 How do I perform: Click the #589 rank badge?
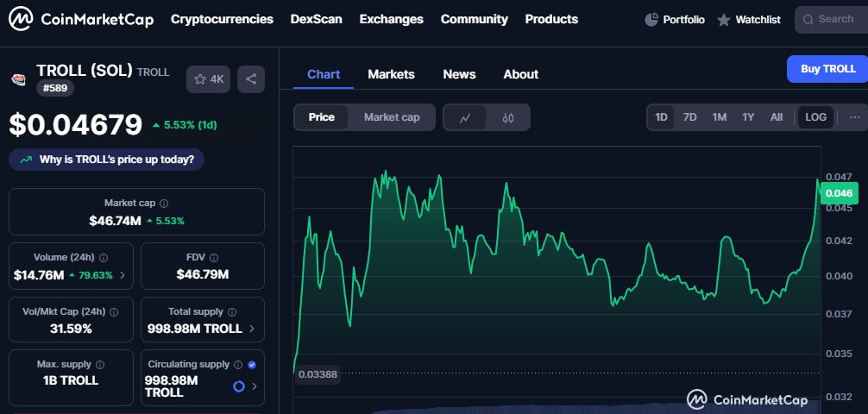[x=55, y=88]
